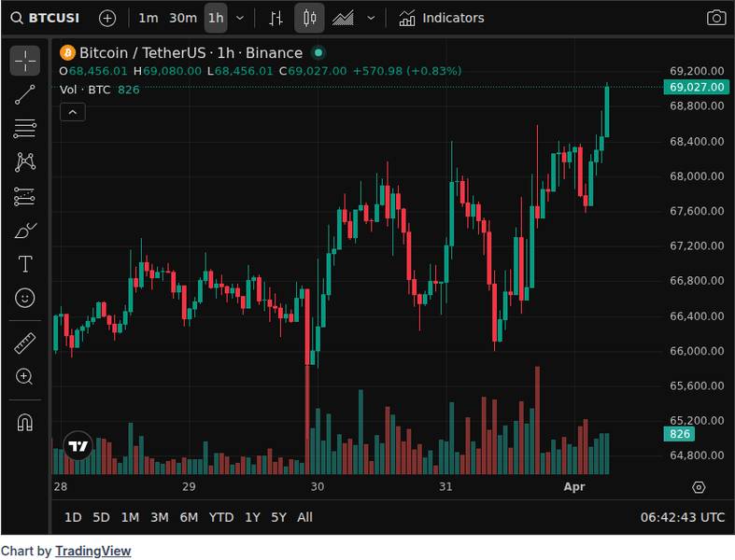Select the forecasting and measurement position tool
735x560 pixels.
25,196
